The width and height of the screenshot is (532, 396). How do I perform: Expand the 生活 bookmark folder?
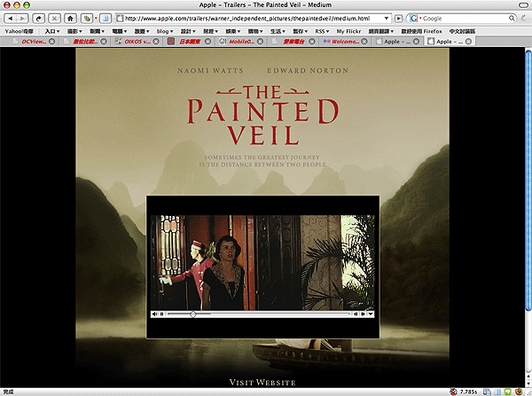278,31
